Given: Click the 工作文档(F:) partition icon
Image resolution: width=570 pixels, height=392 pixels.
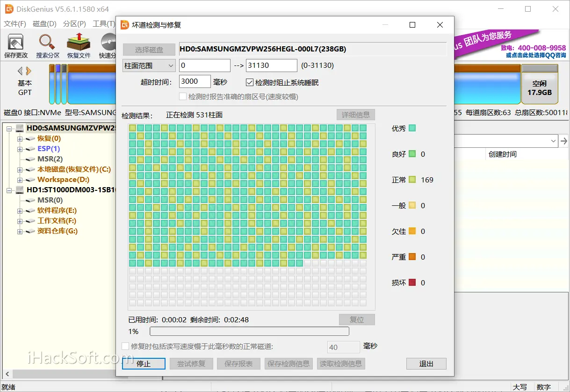Looking at the screenshot, I should tap(30, 221).
